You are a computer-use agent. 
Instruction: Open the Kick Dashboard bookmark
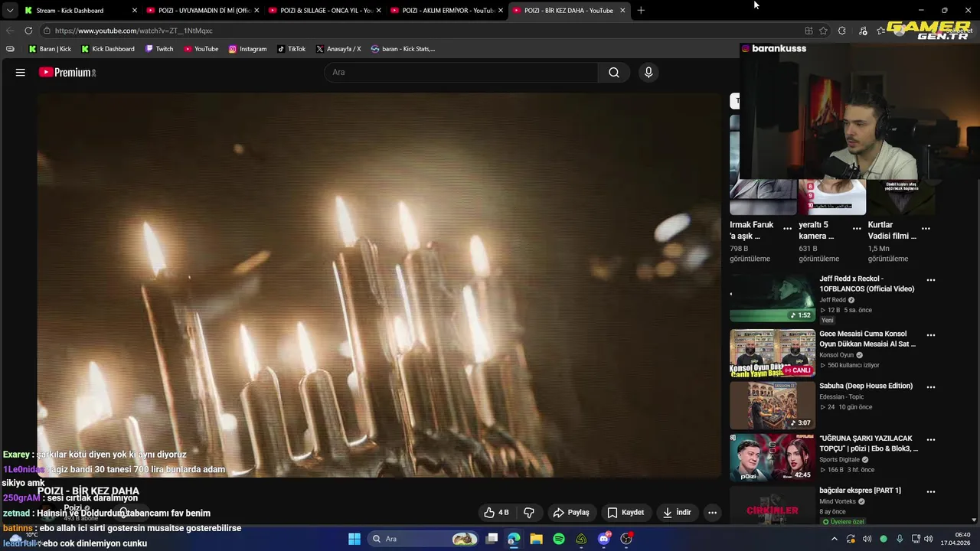pos(108,49)
